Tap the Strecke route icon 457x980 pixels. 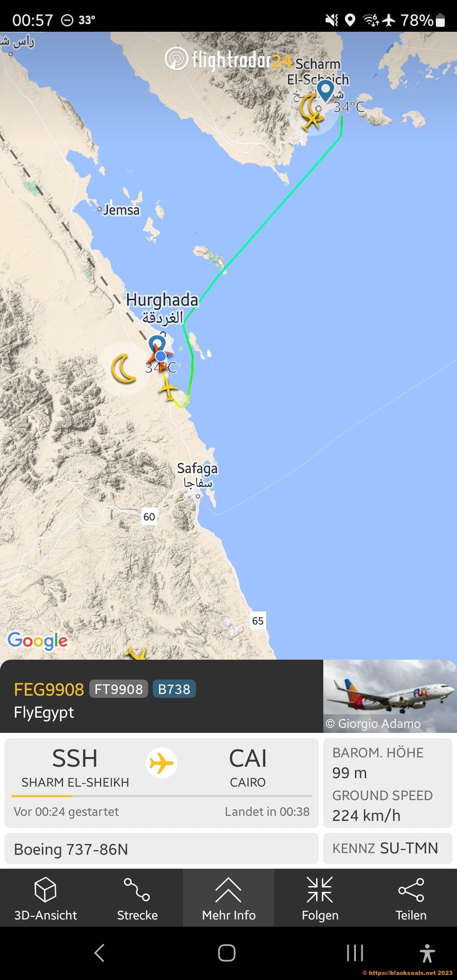[x=137, y=898]
